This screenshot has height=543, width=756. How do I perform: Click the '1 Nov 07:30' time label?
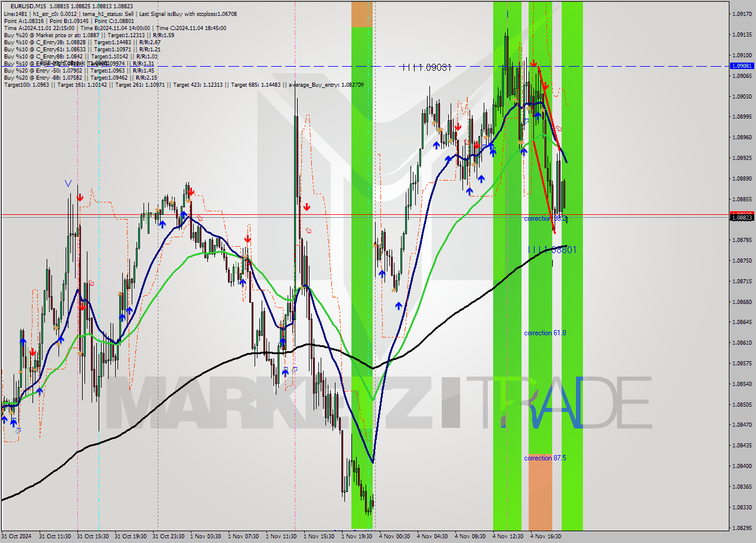coord(243,537)
